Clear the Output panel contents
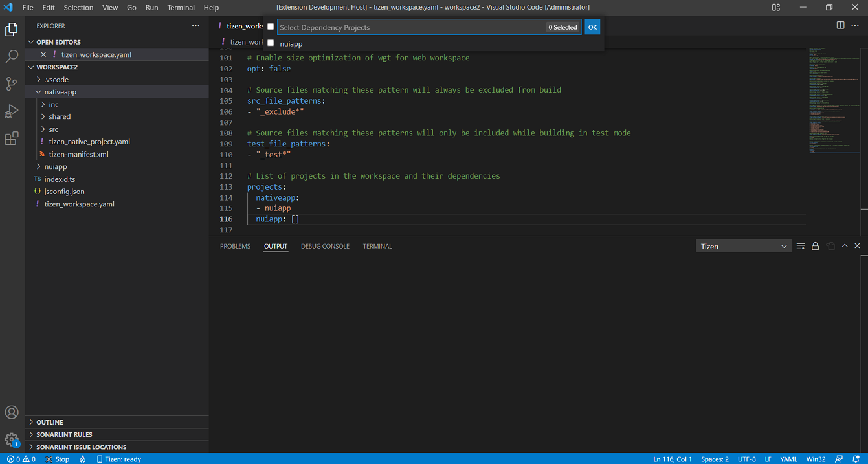The width and height of the screenshot is (868, 464). click(801, 246)
